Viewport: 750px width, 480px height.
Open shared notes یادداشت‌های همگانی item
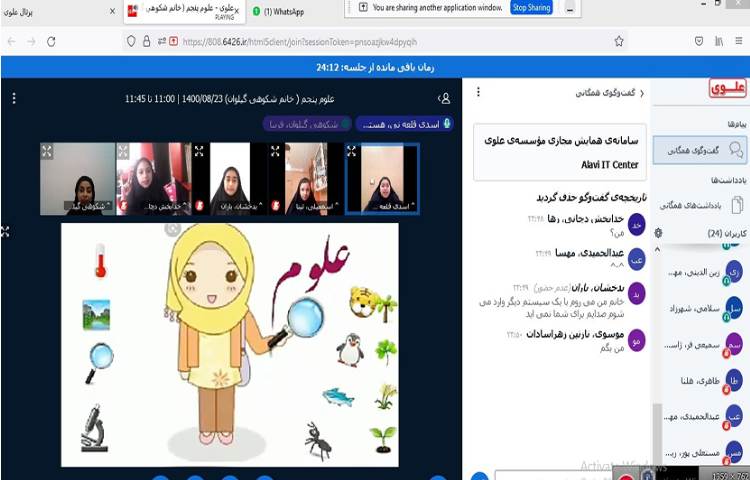(x=700, y=205)
